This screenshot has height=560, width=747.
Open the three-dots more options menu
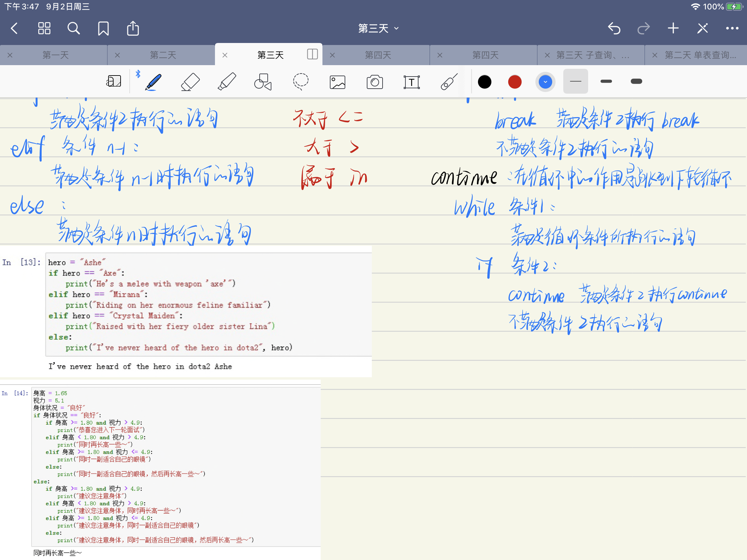[732, 28]
